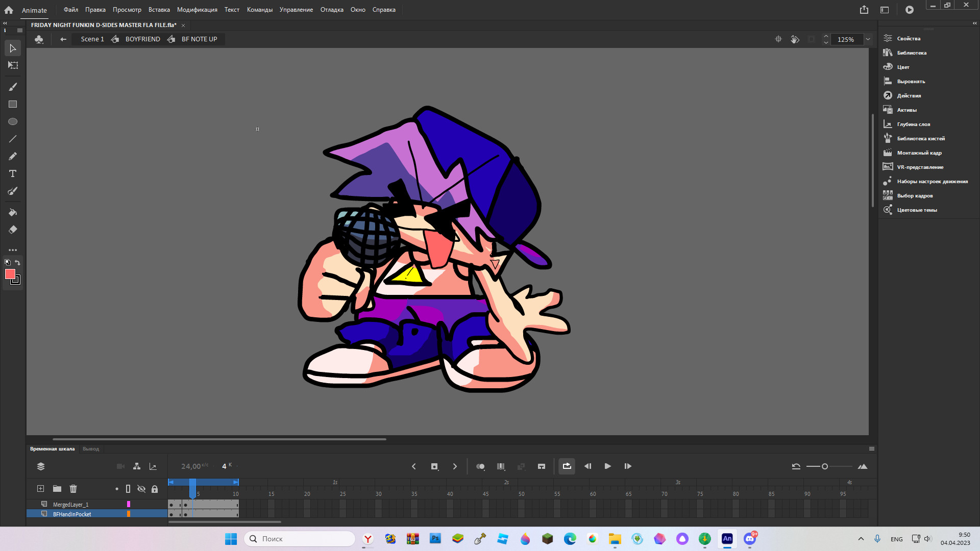Activate the Text tool
The image size is (980, 551).
point(12,173)
